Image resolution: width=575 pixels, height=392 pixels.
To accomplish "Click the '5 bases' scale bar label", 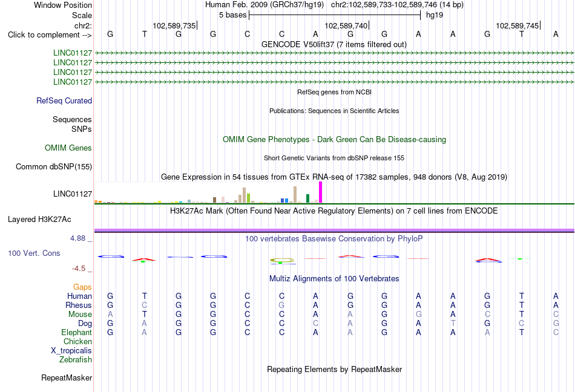I will [233, 15].
